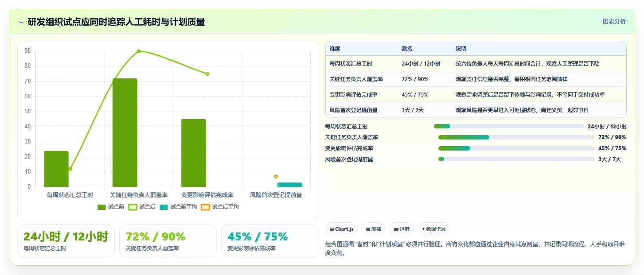
Task: Click x-axis label 风险首次登记提前量
Action: click(x=276, y=195)
